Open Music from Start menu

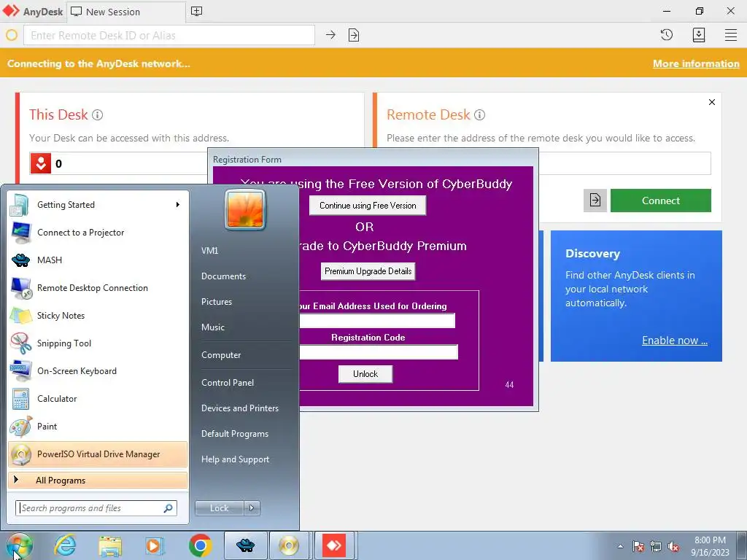click(213, 327)
